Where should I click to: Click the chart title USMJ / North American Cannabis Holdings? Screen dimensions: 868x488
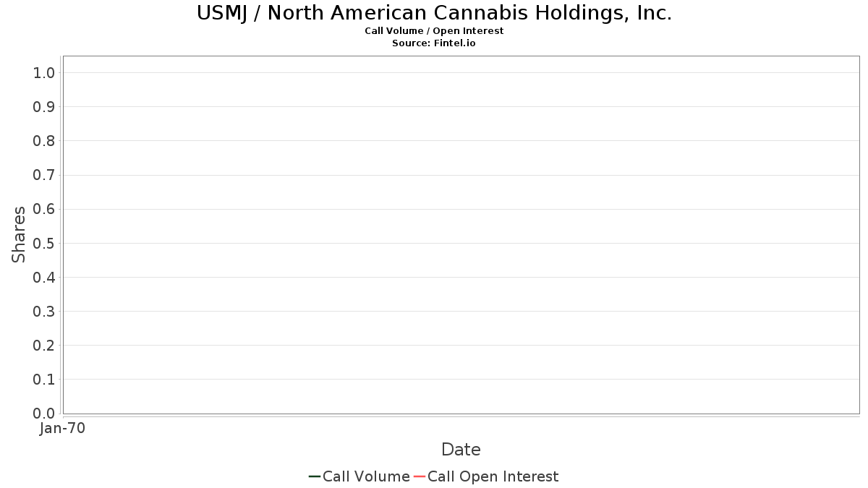(434, 13)
